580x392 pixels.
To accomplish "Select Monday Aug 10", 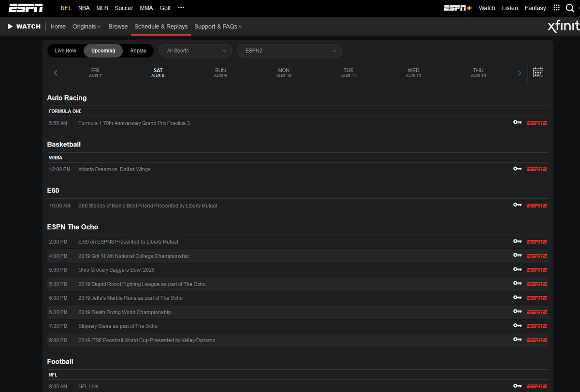I will coord(284,73).
